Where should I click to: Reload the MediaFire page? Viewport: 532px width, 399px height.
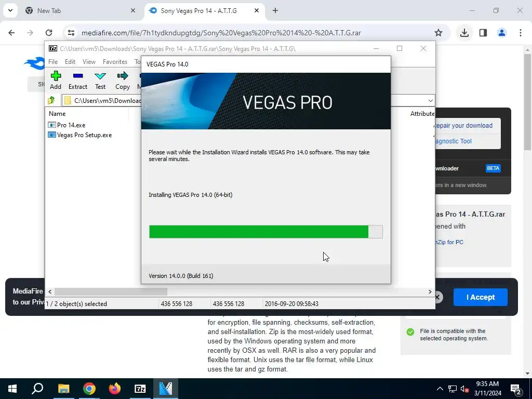click(x=49, y=33)
